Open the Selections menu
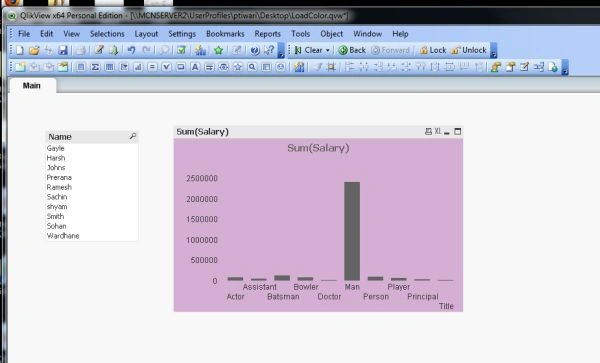This screenshot has width=600, height=363. 107,34
